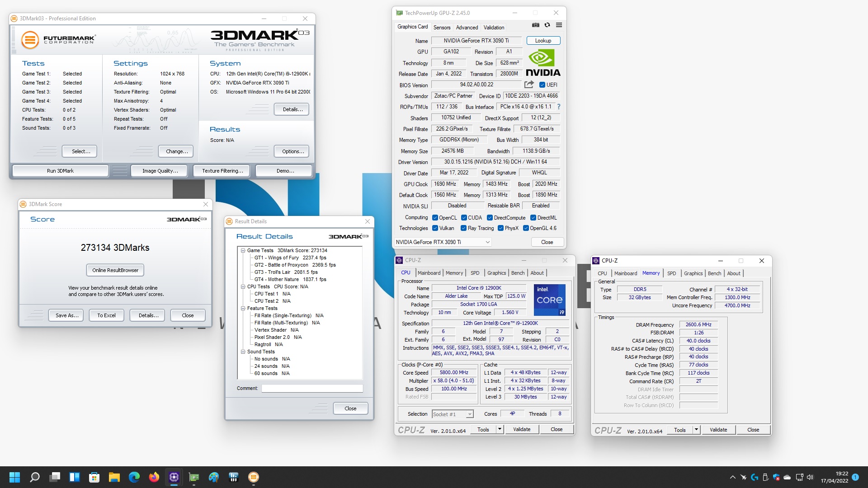The height and width of the screenshot is (488, 868).
Task: Open SPD tab in CPU-Z Memory window
Action: click(x=671, y=273)
